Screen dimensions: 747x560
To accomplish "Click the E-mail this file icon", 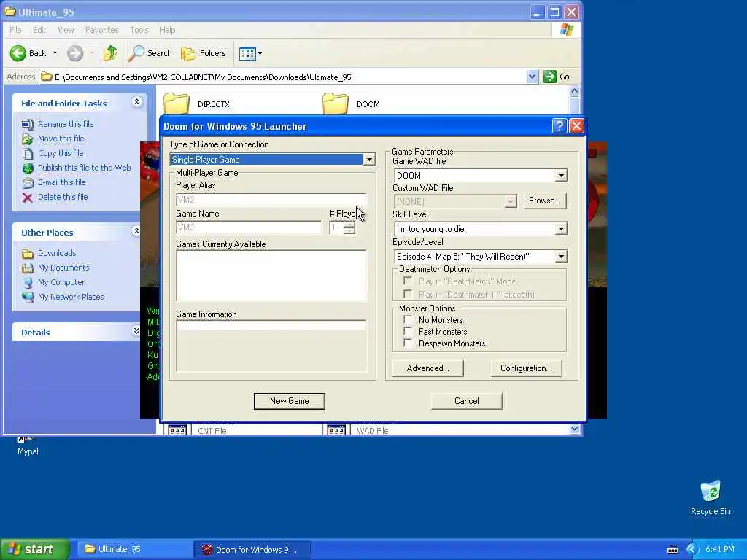I will coord(28,183).
